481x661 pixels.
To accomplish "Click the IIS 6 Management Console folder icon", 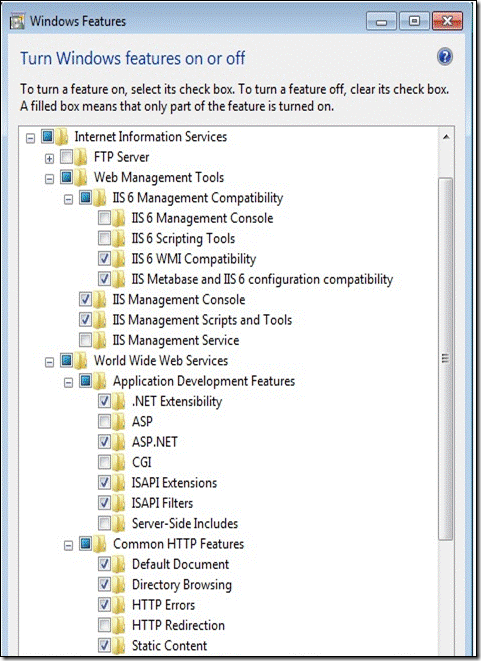I will pyautogui.click(x=118, y=218).
